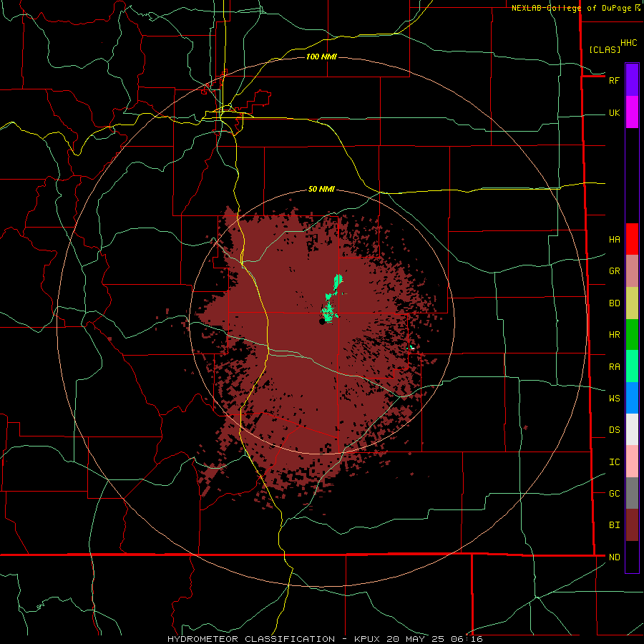Click the [CLAS] units label
This screenshot has height=644, width=644.
(x=605, y=49)
